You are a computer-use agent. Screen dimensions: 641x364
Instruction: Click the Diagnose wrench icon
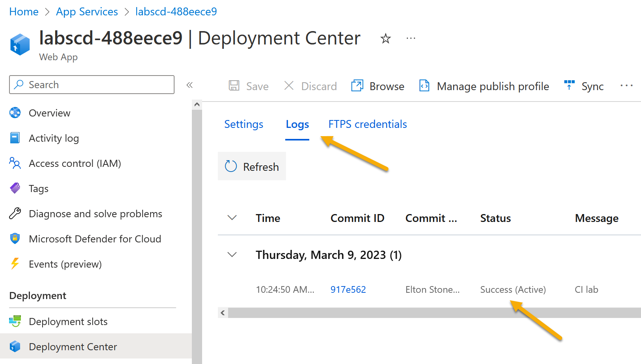(x=15, y=213)
